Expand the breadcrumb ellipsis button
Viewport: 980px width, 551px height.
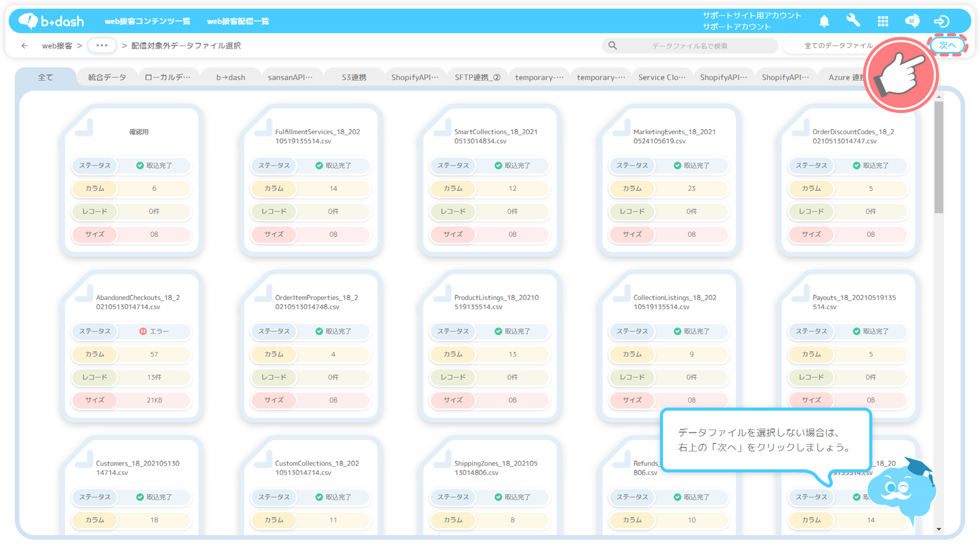point(102,46)
